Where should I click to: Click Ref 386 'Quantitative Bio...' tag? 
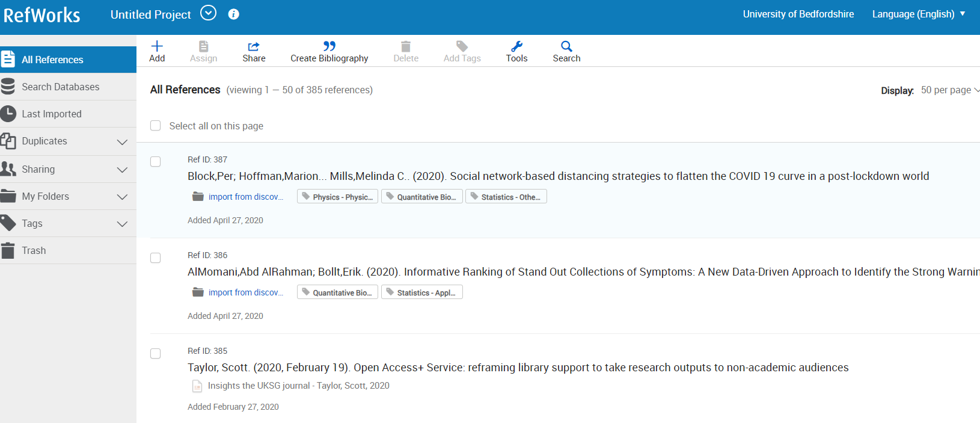[x=337, y=292]
